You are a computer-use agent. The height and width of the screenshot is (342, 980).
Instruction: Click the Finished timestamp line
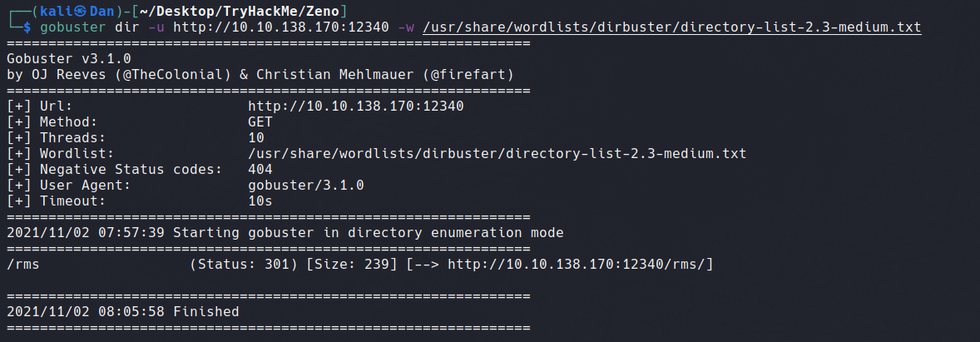(x=122, y=311)
